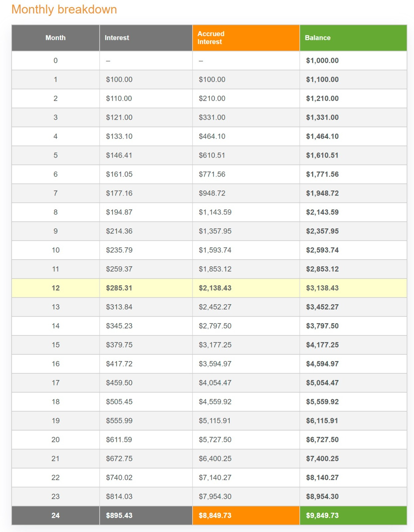The width and height of the screenshot is (414, 532).
Task: Click the orange Accrued Interest header
Action: (211, 38)
